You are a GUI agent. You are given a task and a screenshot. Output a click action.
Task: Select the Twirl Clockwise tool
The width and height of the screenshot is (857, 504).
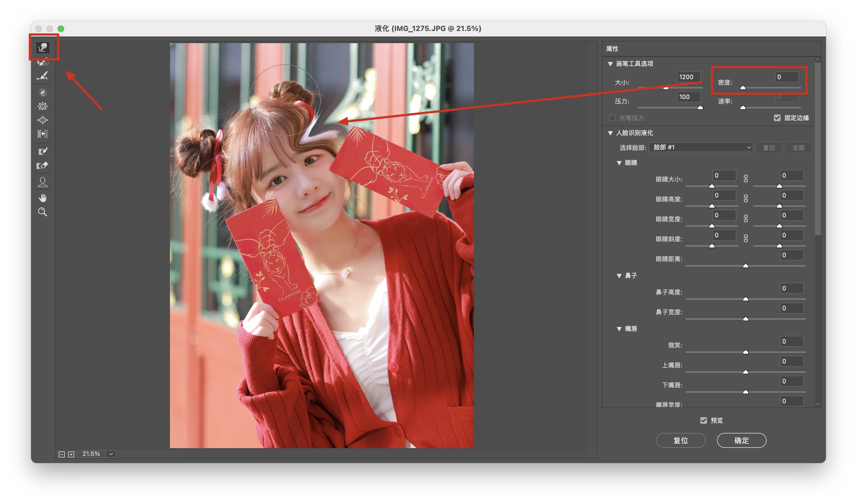43,92
